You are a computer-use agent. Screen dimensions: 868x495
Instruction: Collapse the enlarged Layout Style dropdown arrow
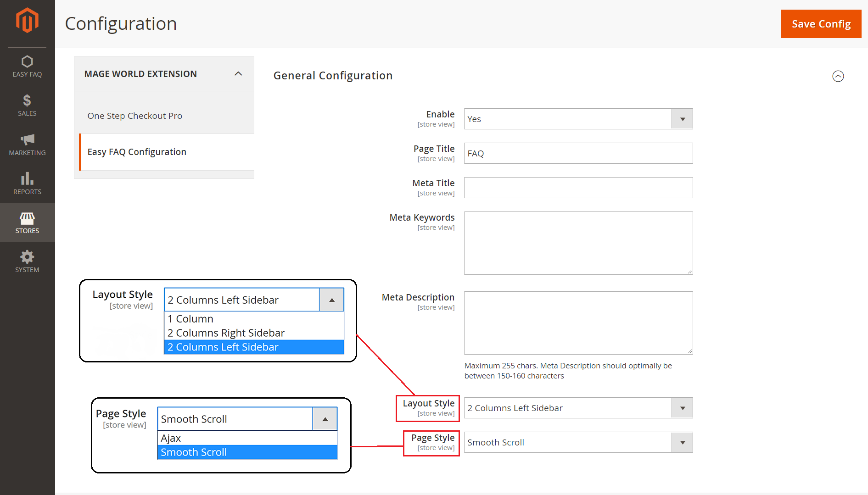[331, 300]
